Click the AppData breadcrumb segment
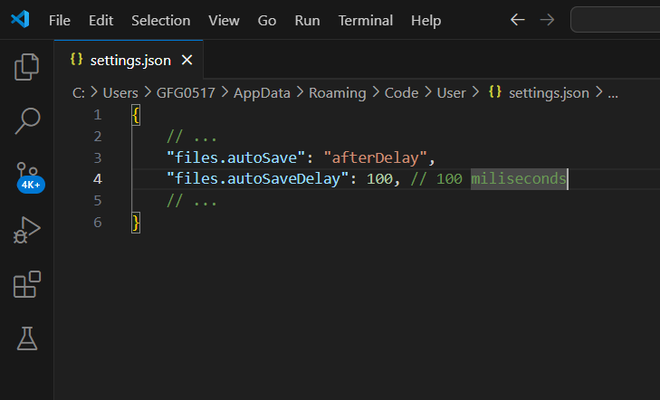This screenshot has width=660, height=400. click(x=262, y=92)
